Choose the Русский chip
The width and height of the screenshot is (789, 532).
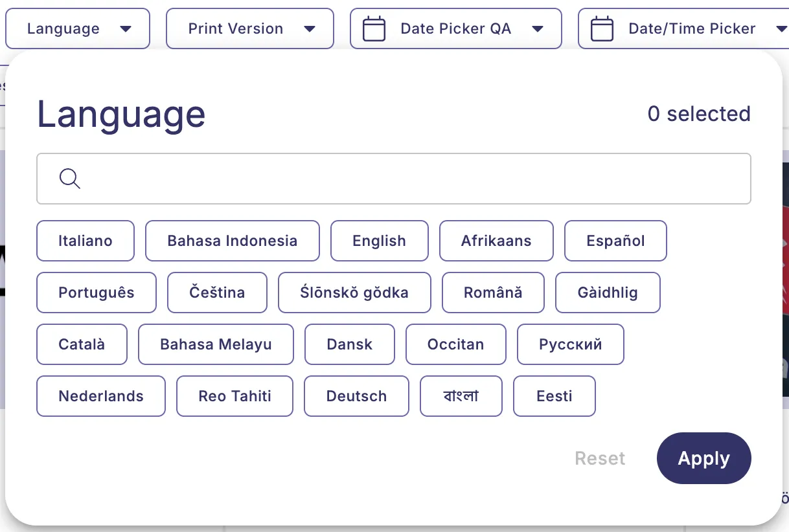click(571, 344)
